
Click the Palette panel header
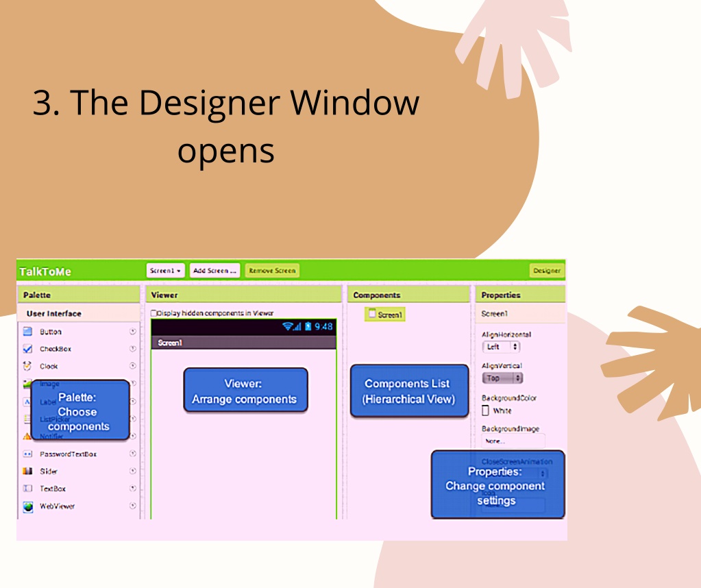click(79, 295)
